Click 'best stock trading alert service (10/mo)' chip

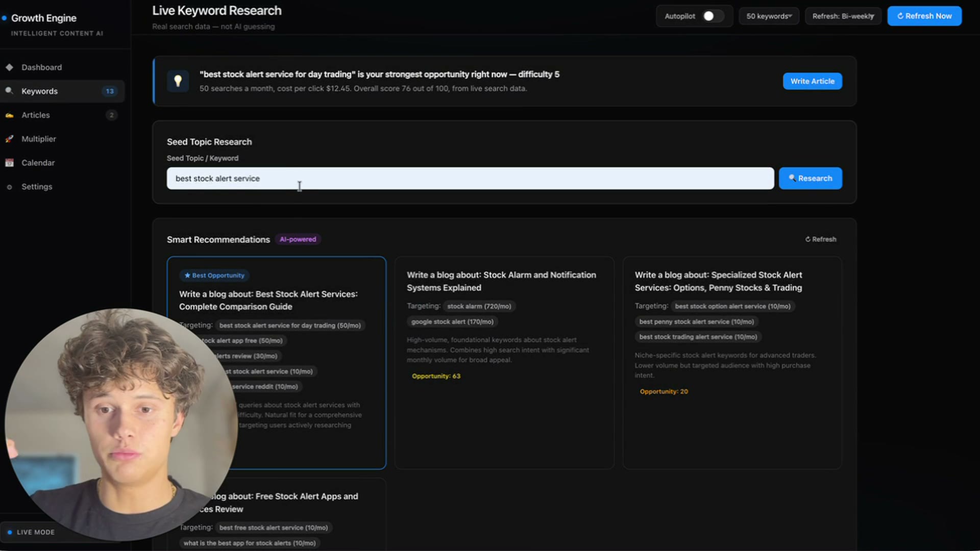(698, 337)
